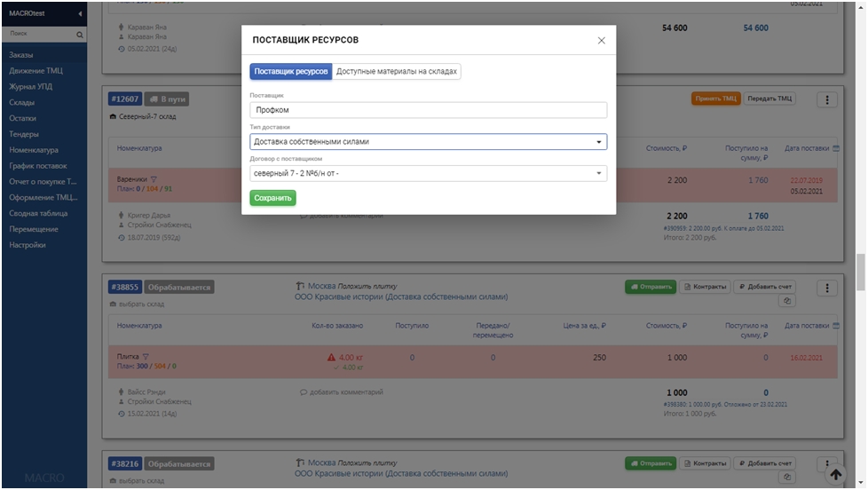Click warning triangle next to 4.00 кг
This screenshot has height=490, width=868.
click(331, 357)
